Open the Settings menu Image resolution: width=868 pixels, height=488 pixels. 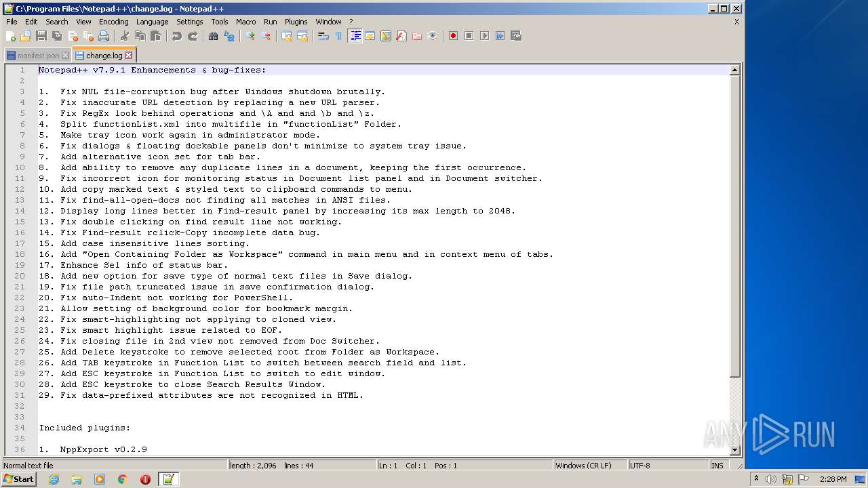point(190,22)
